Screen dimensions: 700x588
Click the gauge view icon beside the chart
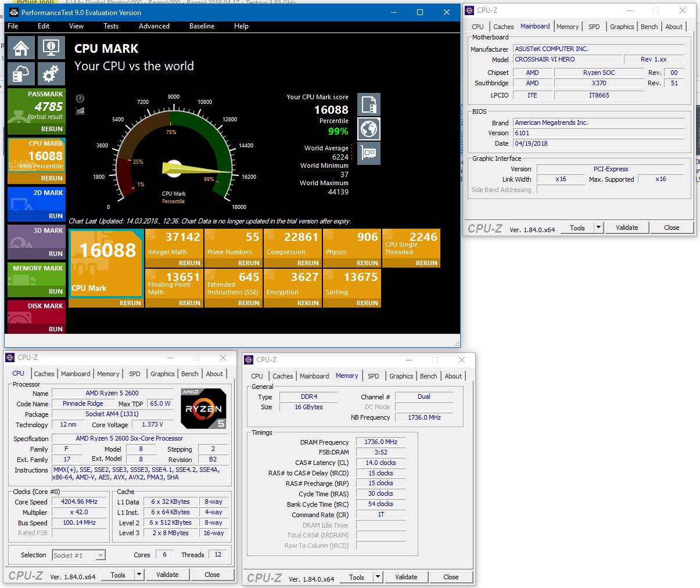(x=80, y=99)
